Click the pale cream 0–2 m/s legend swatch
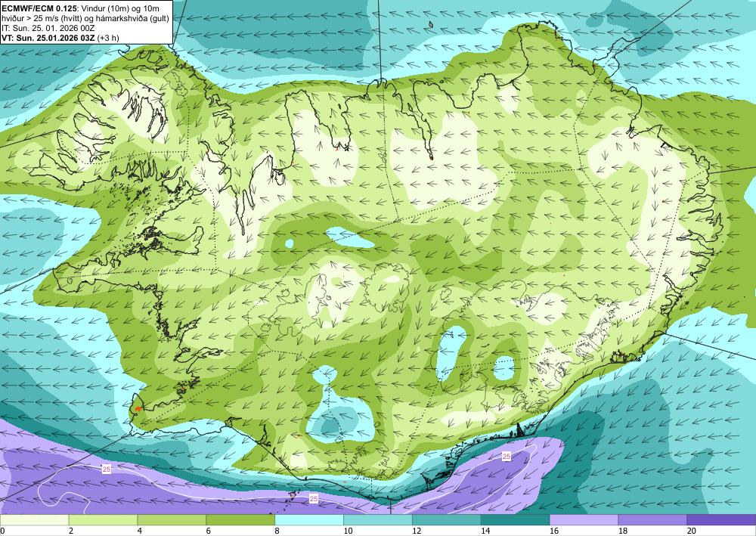 click(34, 520)
